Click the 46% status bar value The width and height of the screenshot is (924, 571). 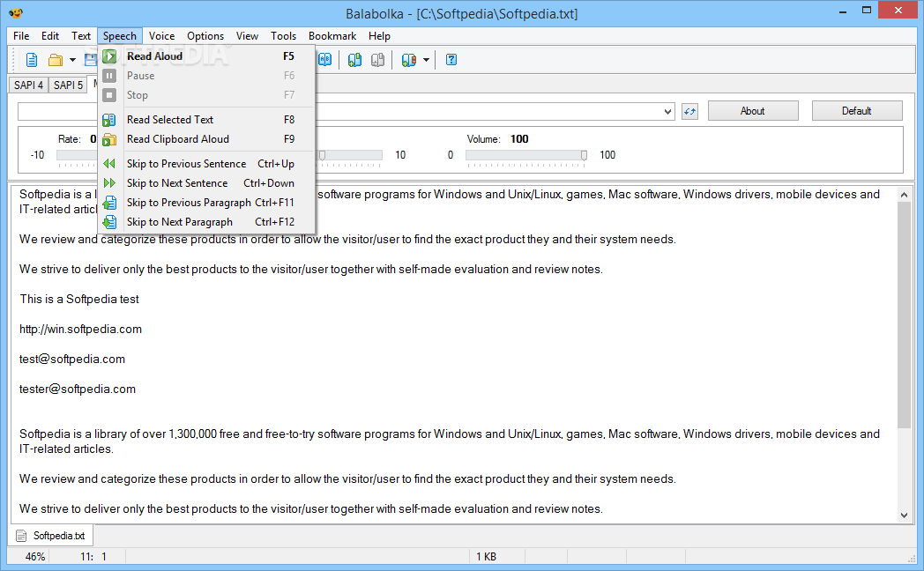[35, 556]
